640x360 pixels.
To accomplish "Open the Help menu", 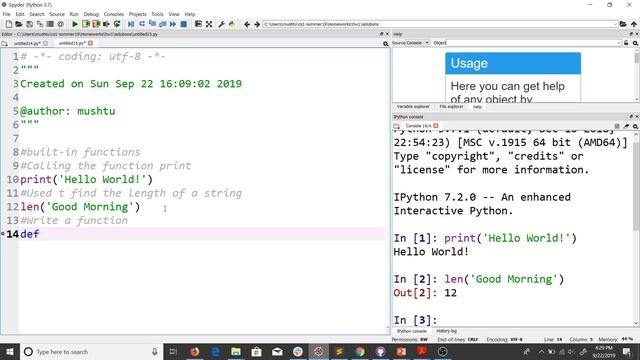I will click(x=190, y=14).
